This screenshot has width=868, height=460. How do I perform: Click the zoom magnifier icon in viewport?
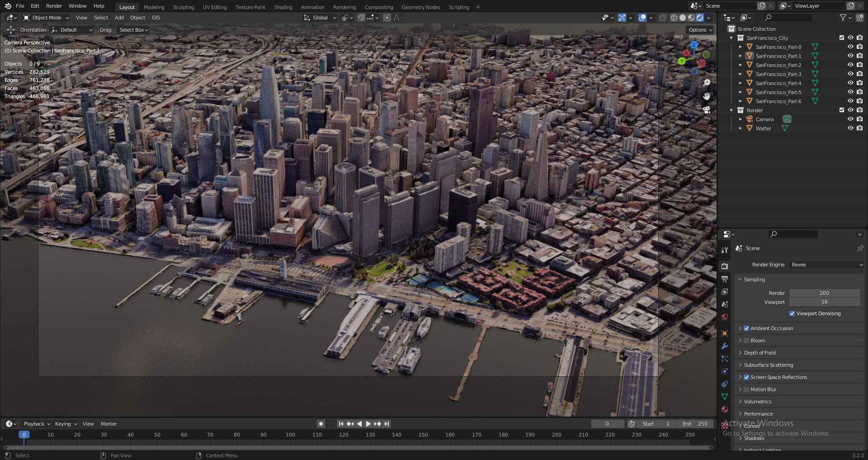click(707, 83)
